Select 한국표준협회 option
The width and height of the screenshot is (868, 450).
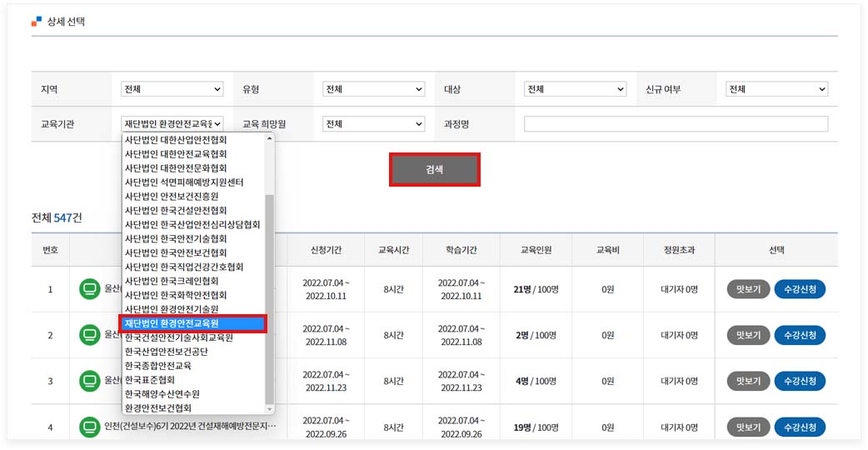(x=193, y=380)
